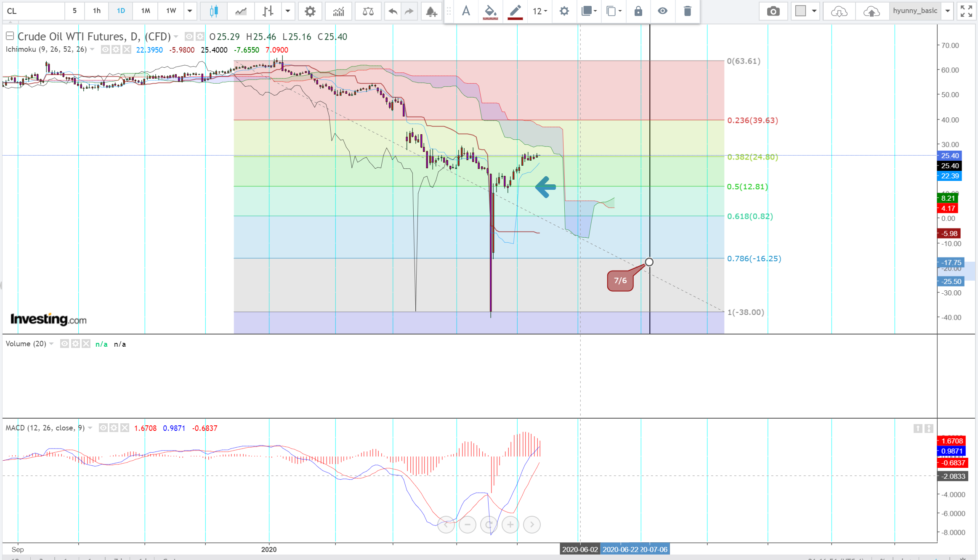This screenshot has height=560, width=978.
Task: Undo last action with back arrow
Action: coord(392,11)
